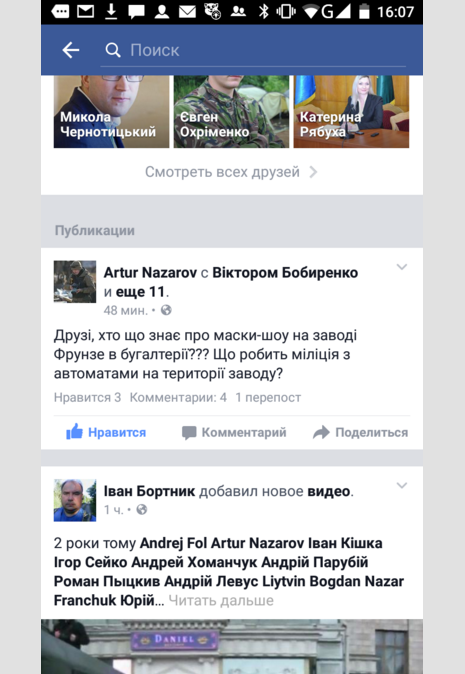Open the chat bubble notification icon
Image resolution: width=465 pixels, height=674 pixels.
[136, 12]
